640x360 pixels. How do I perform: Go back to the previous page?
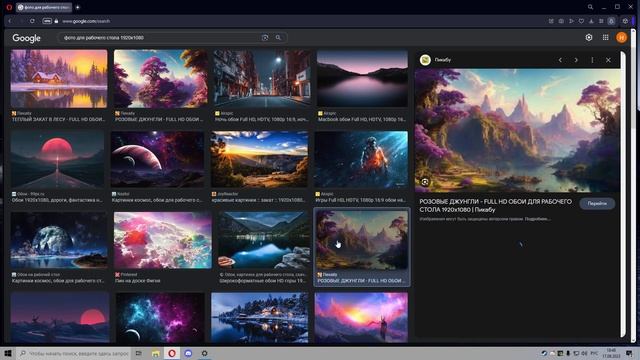(x=10, y=21)
